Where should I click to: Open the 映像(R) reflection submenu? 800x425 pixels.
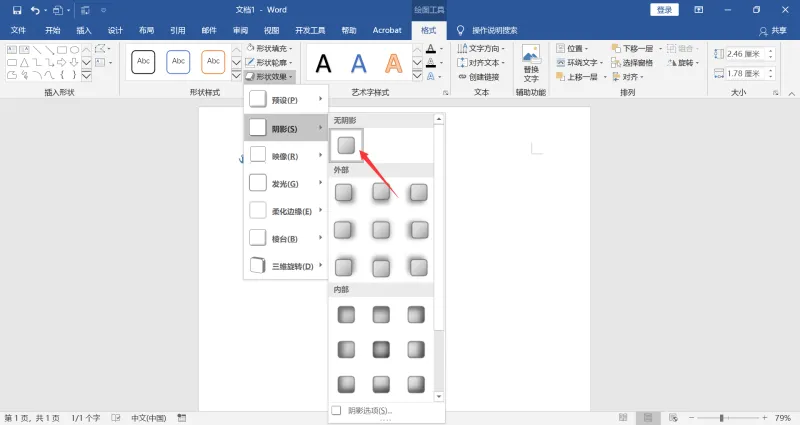tap(286, 156)
